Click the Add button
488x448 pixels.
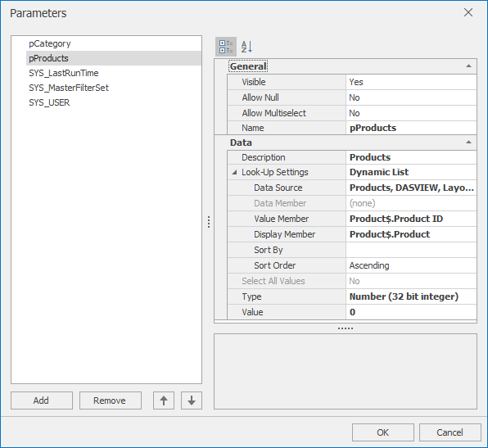point(42,400)
